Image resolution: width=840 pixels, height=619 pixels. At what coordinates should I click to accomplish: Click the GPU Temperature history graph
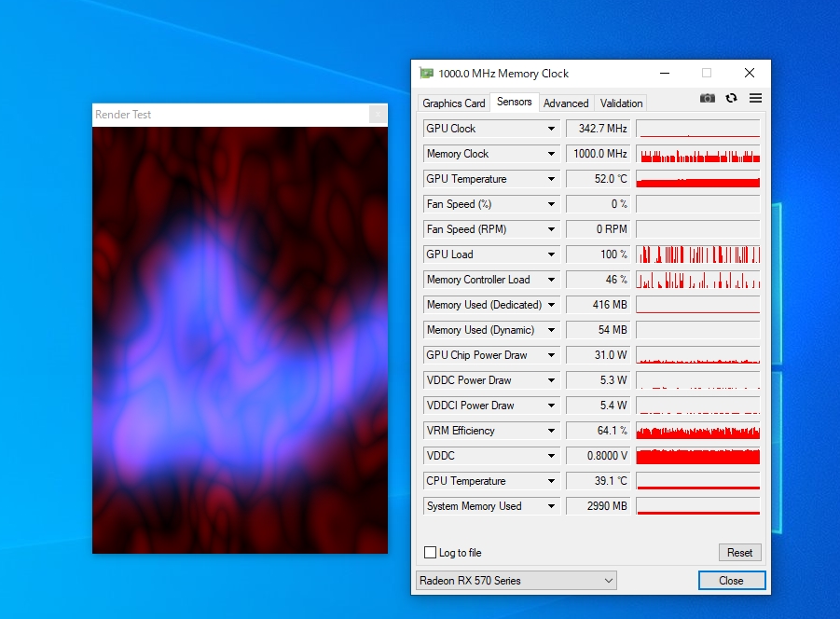click(698, 179)
